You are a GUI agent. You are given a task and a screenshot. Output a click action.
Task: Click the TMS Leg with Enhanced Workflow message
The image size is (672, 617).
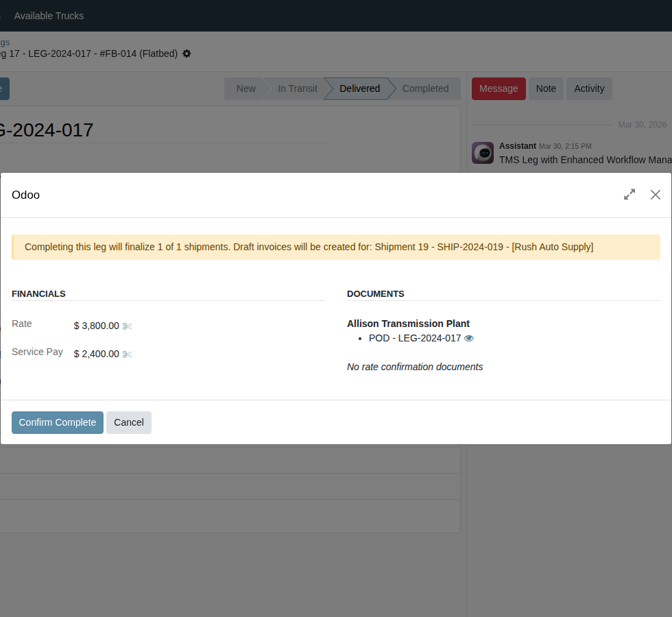click(x=586, y=160)
